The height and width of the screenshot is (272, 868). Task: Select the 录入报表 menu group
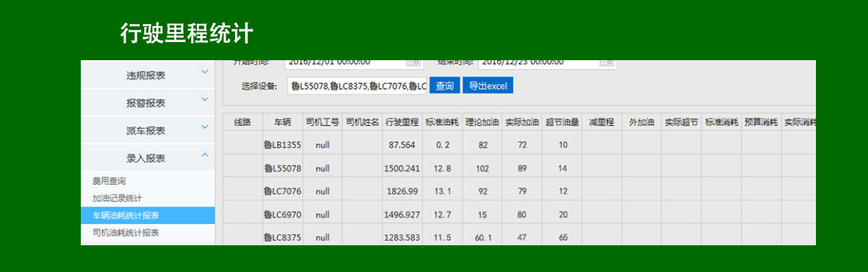point(148,158)
